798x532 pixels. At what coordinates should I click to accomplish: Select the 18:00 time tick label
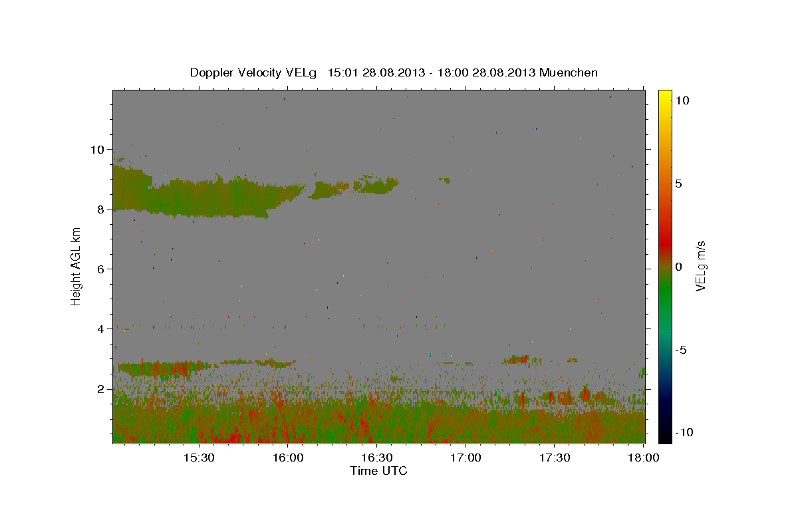tap(643, 458)
